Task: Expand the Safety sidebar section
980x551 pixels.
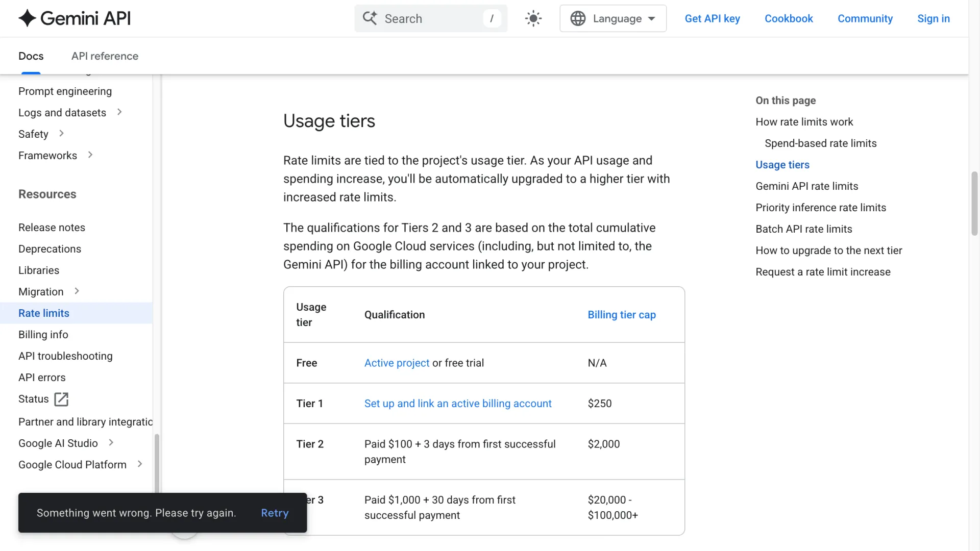Action: click(61, 134)
